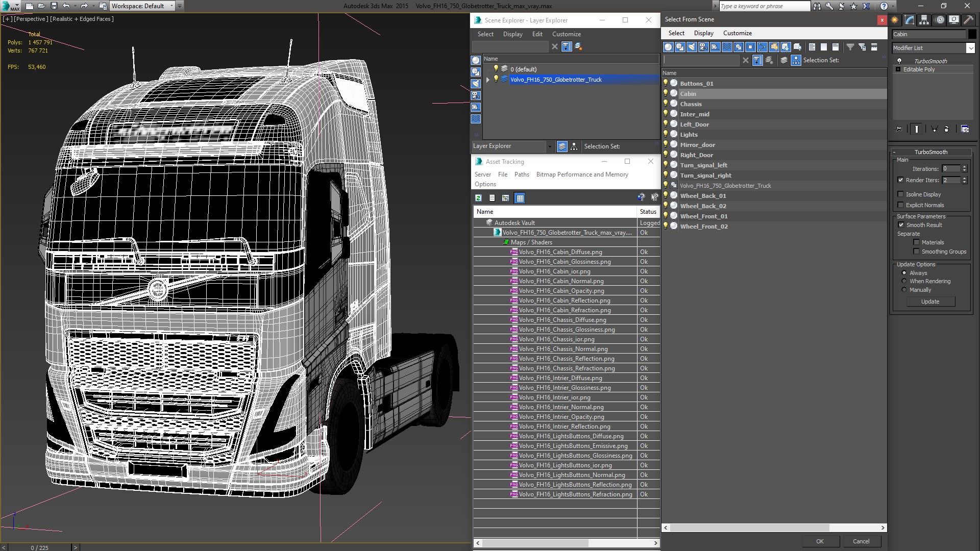
Task: Open Paths menu in Asset Tracking
Action: [522, 174]
